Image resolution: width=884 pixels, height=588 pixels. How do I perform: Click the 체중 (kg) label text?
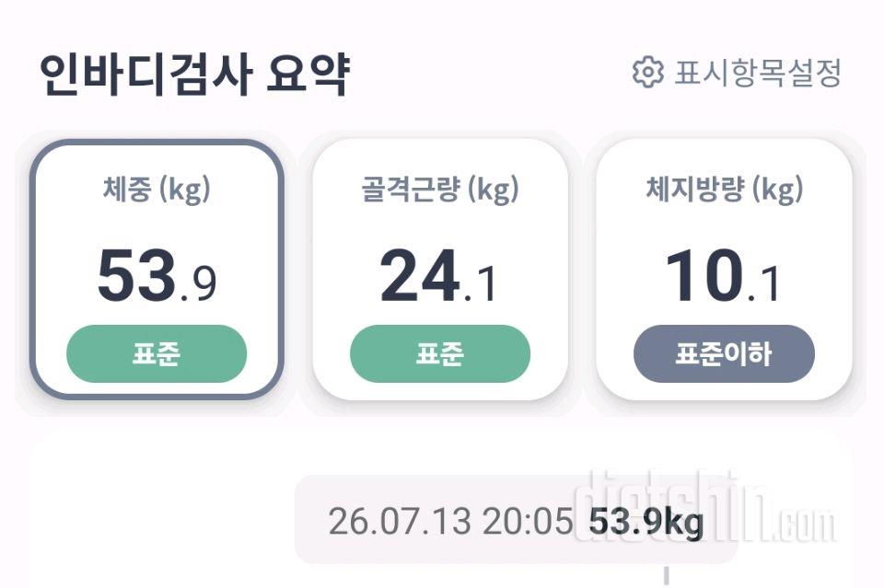157,190
